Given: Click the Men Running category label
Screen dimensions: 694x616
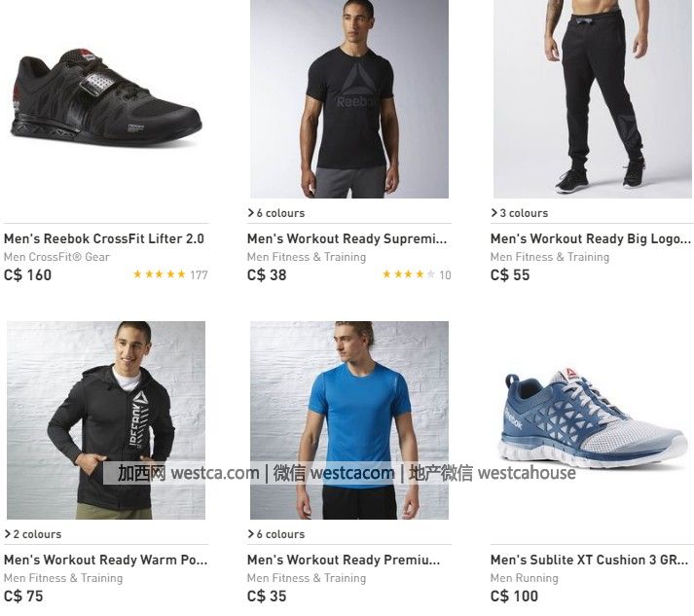Looking at the screenshot, I should (x=525, y=578).
